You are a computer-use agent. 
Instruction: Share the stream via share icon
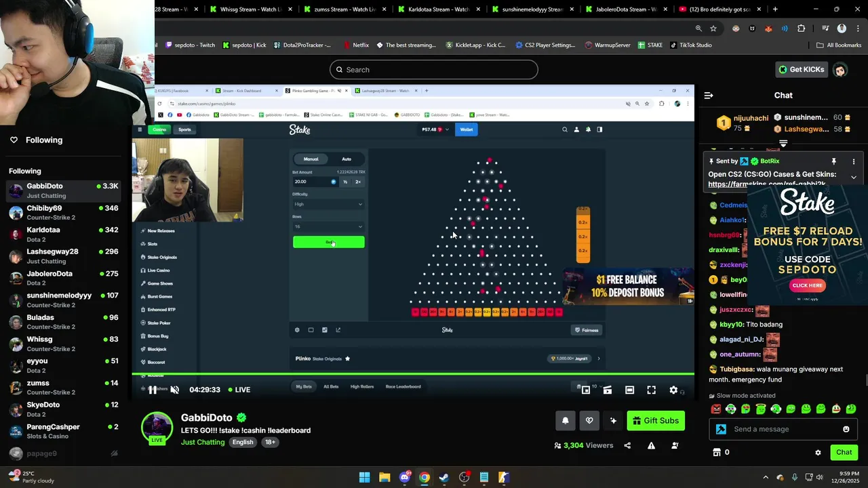(x=627, y=445)
